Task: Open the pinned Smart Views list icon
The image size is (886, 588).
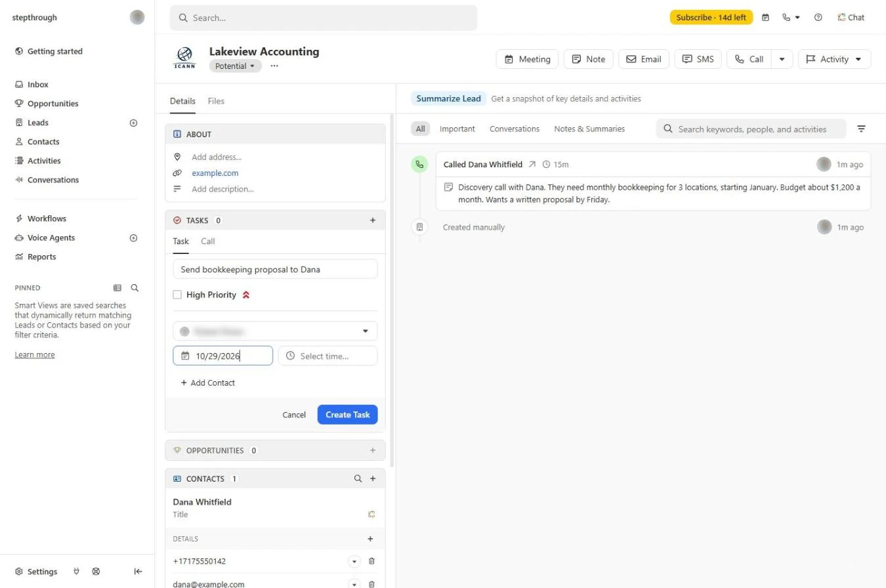Action: [117, 287]
